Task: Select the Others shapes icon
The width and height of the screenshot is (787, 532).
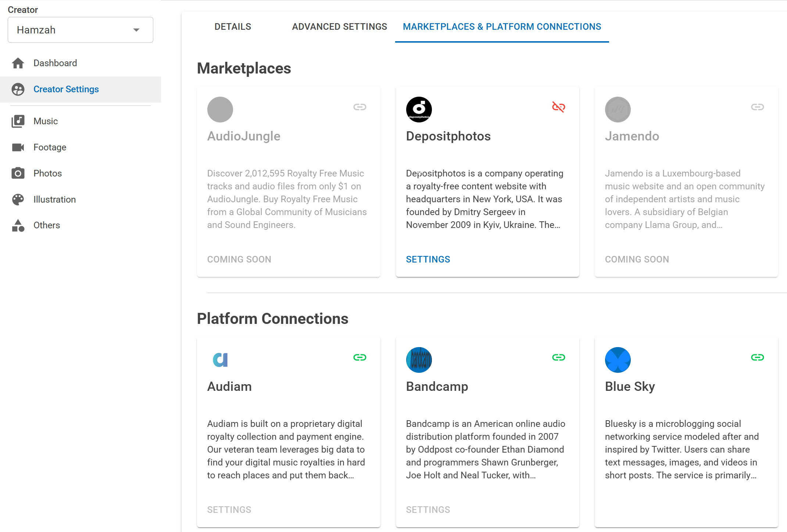Action: pyautogui.click(x=18, y=225)
